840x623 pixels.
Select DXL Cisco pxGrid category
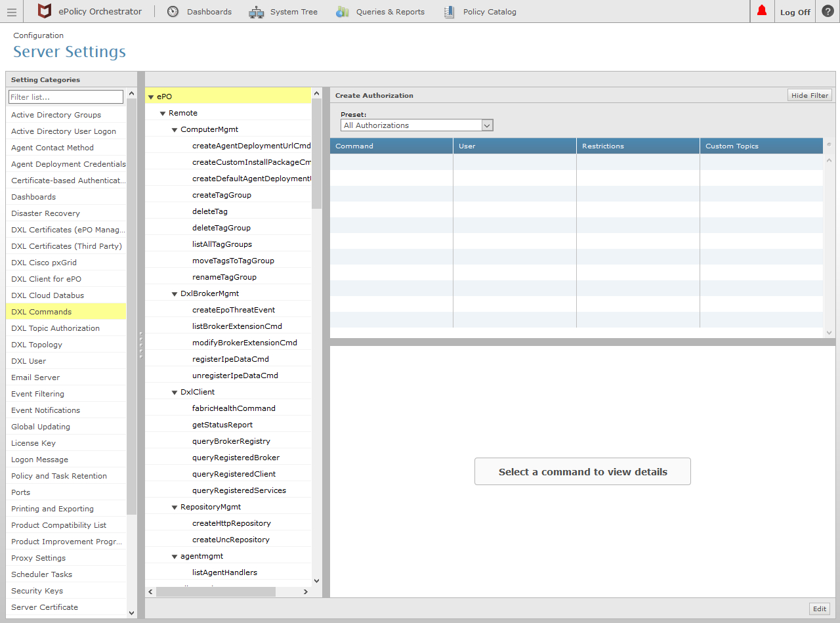coord(66,262)
